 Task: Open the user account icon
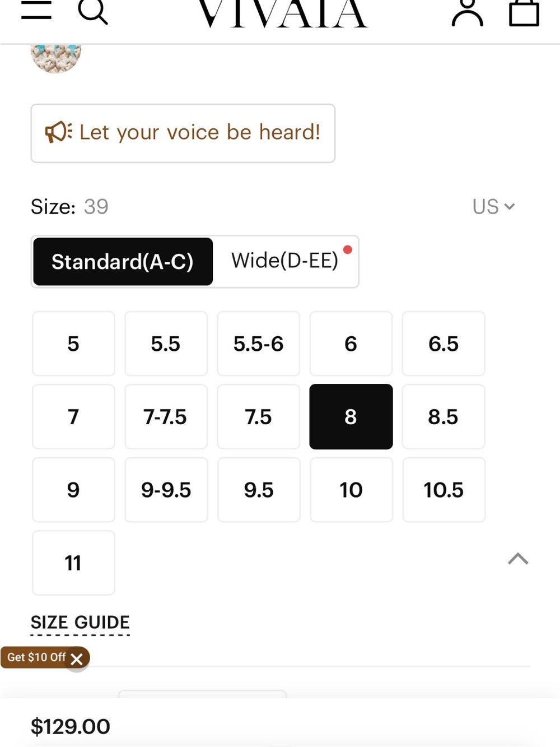[467, 12]
